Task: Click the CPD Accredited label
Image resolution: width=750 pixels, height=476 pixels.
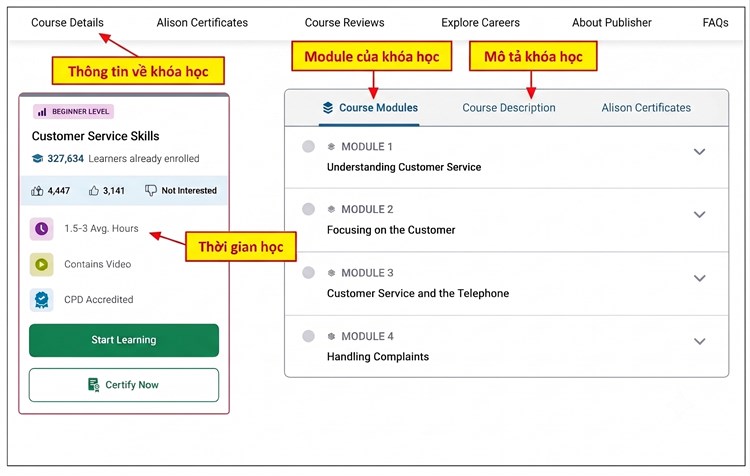Action: tap(99, 299)
